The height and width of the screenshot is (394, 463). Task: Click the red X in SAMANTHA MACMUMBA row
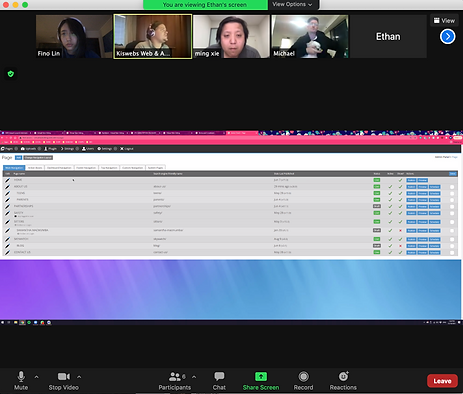tap(400, 231)
